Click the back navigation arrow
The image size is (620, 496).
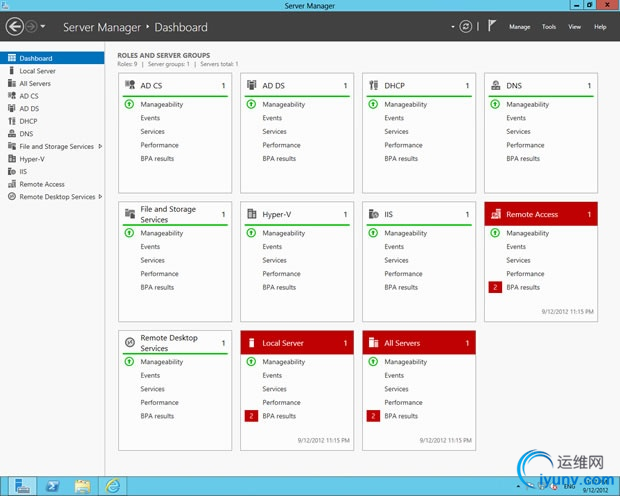(15, 27)
